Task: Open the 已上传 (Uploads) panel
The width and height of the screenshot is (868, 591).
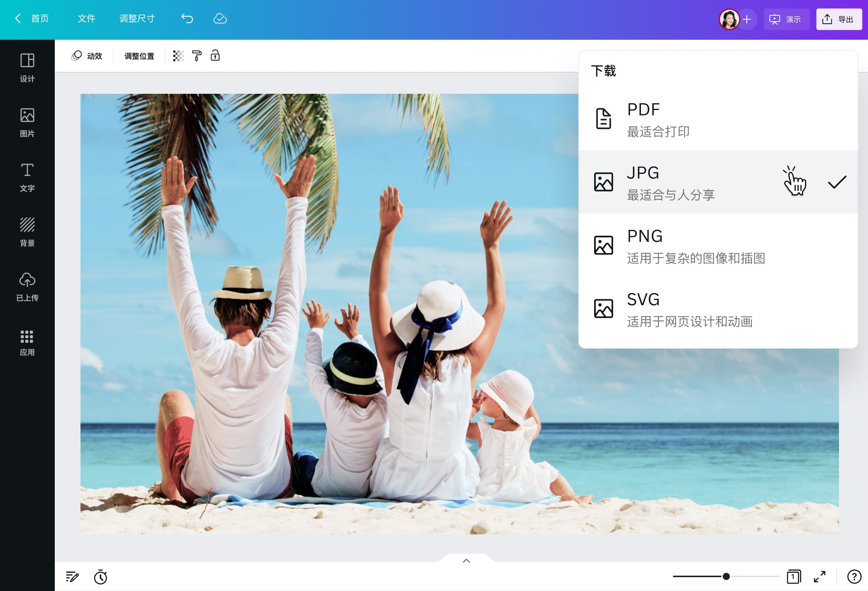Action: point(27,287)
